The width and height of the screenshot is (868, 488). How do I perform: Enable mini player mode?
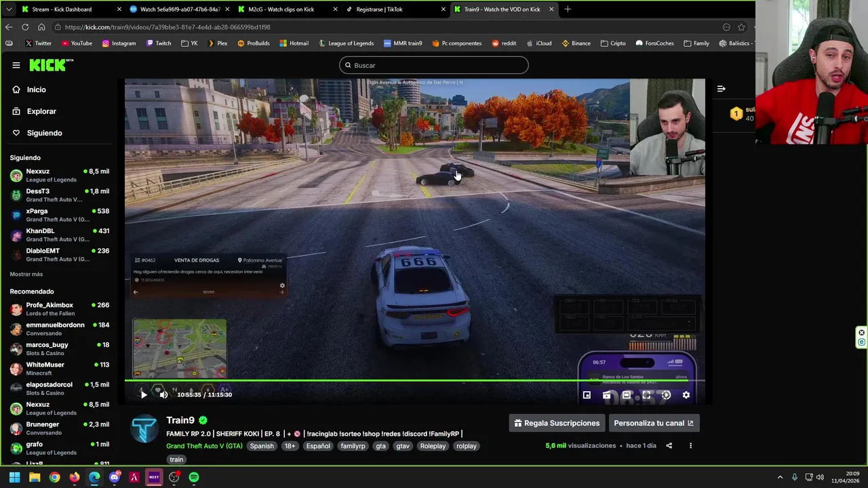(587, 395)
